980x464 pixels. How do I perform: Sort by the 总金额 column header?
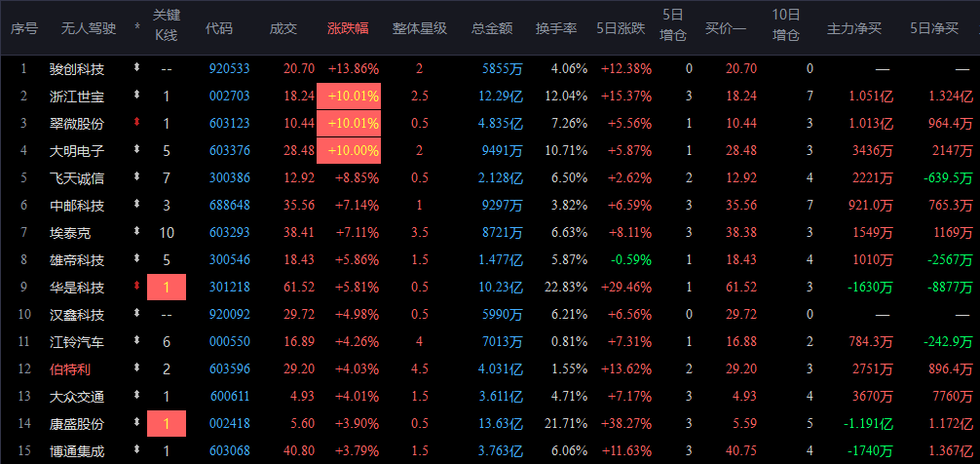pos(492,29)
